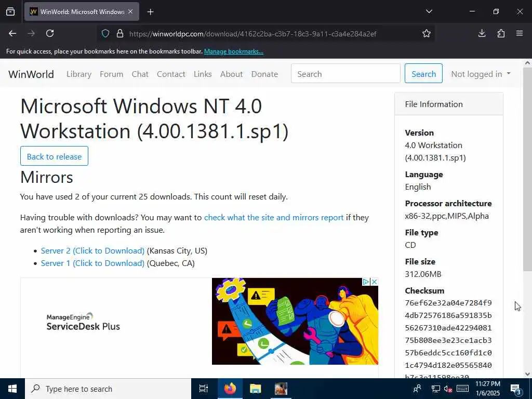Open the Manage bookmarks link
The width and height of the screenshot is (532, 399).
(x=233, y=51)
